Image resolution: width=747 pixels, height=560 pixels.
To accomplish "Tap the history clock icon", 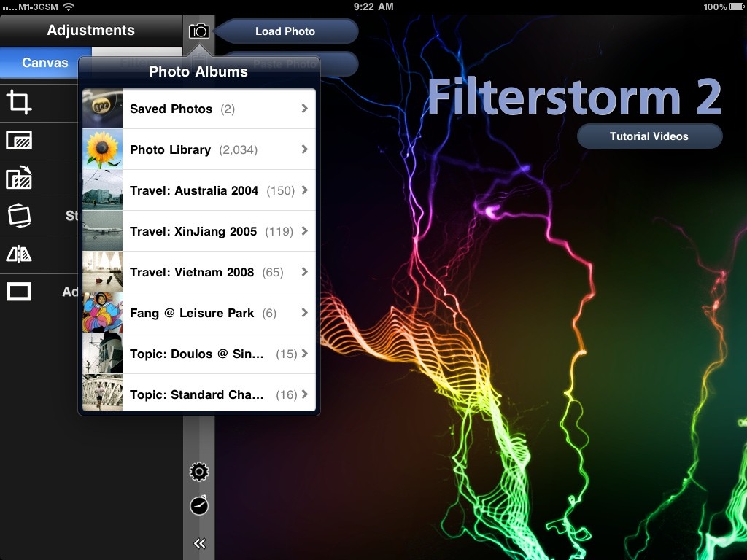I will [199, 505].
